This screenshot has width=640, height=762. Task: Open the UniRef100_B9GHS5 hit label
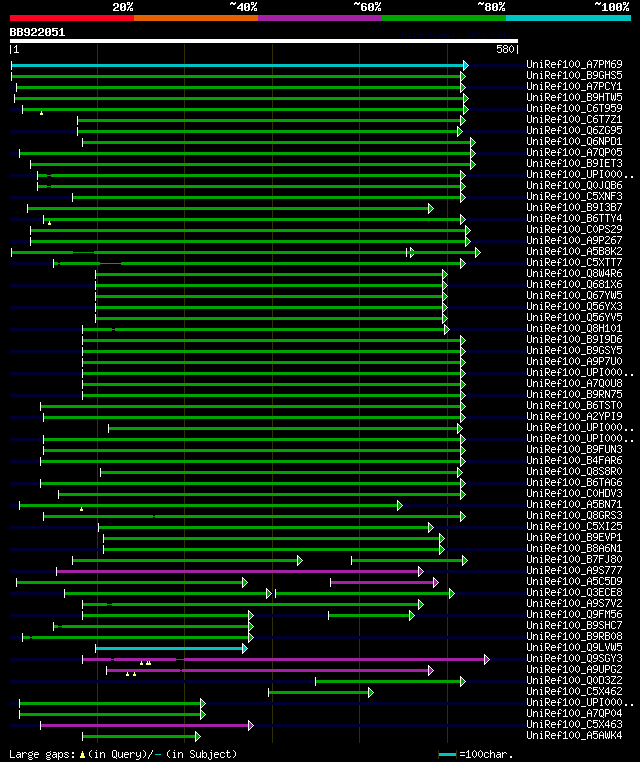pyautogui.click(x=574, y=75)
